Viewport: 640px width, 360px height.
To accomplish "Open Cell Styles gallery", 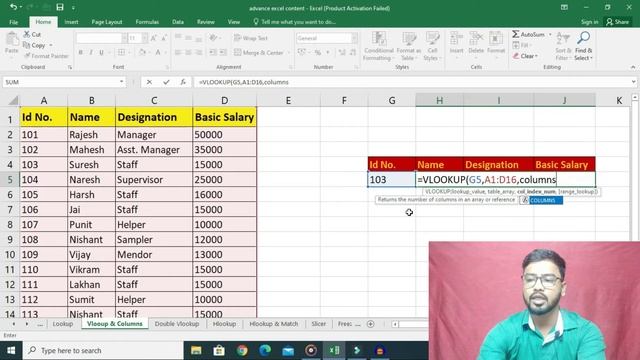I will [432, 46].
